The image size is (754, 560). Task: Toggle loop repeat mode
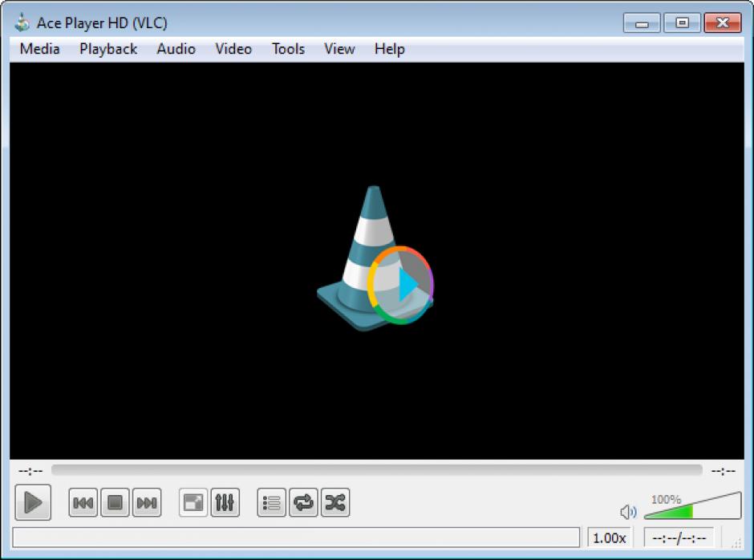303,503
